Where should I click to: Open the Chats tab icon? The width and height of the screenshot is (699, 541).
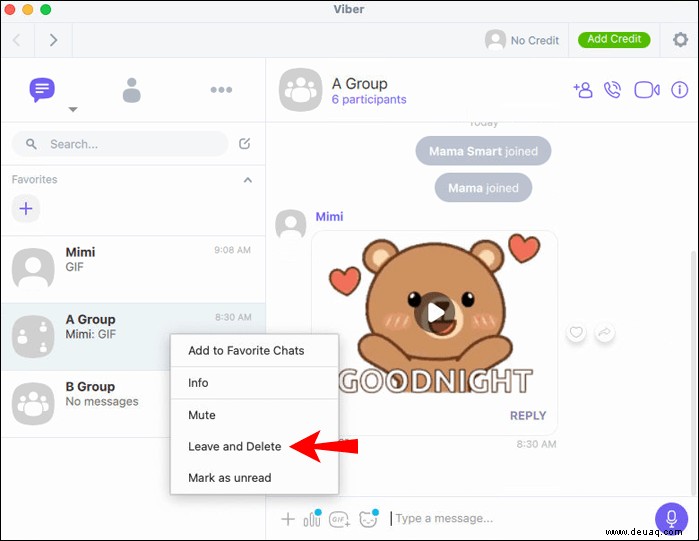42,89
